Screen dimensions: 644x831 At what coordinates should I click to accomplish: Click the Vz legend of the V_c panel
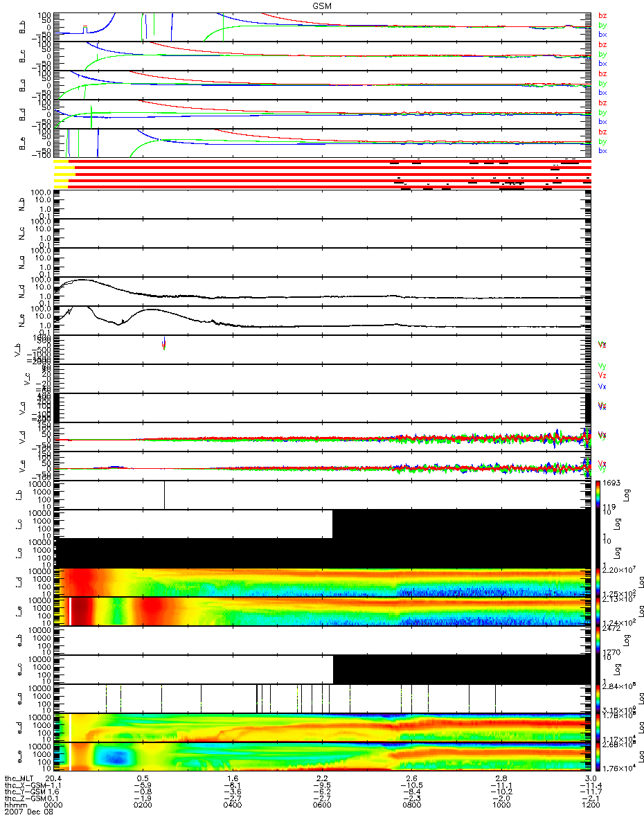tap(602, 375)
